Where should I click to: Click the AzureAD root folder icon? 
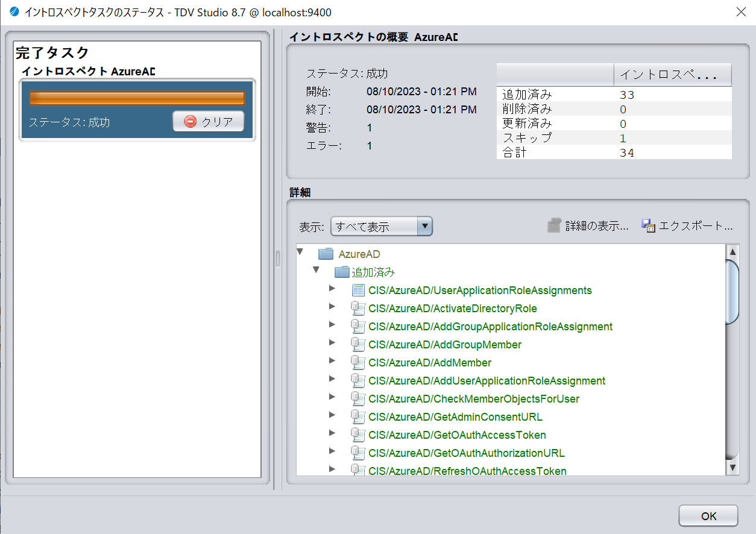coord(326,254)
